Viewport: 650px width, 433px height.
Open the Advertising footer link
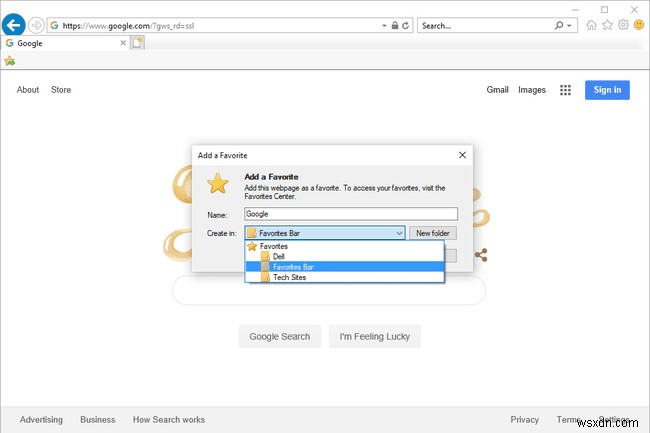tap(41, 420)
